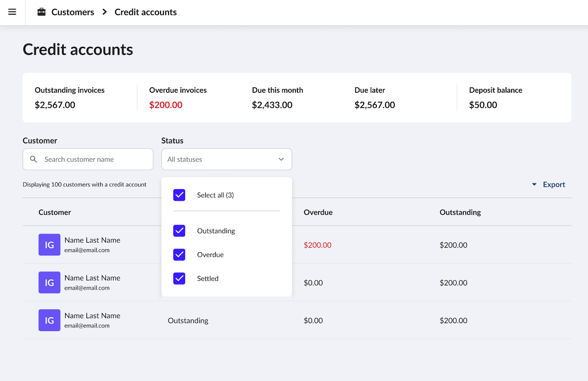Toggle the Overdue filter option
588x381 pixels.
(x=179, y=254)
